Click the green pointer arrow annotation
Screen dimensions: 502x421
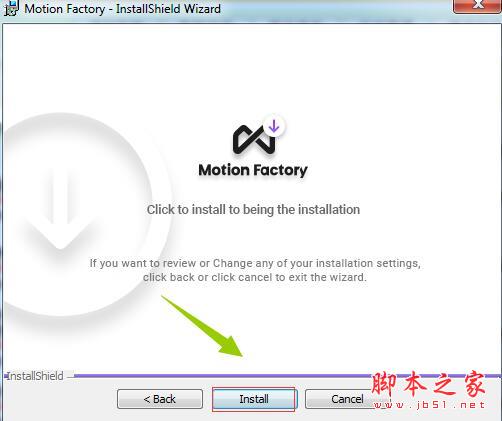point(203,327)
